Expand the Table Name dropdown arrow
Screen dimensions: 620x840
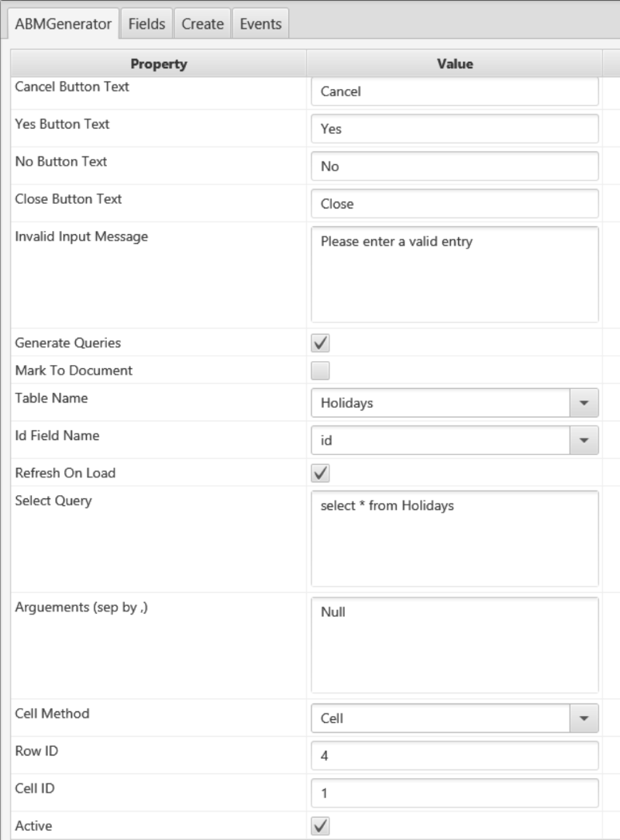[x=584, y=403]
